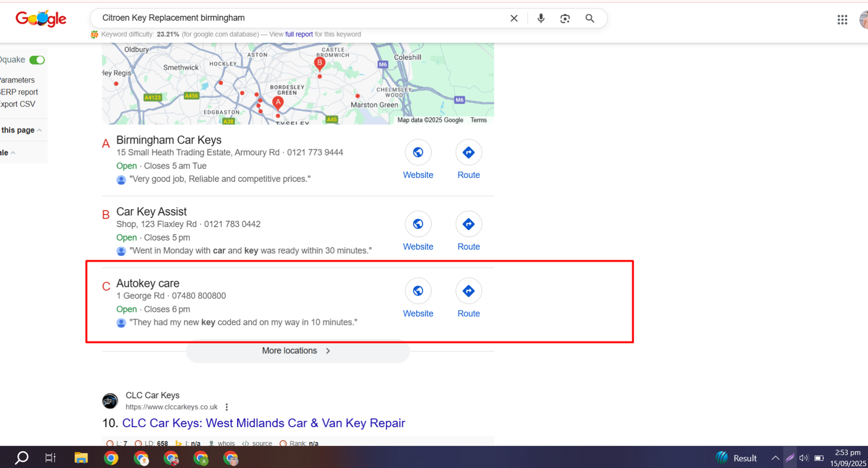The height and width of the screenshot is (468, 868).
Task: Open CLC Car Keys West Midlands result
Action: pos(263,423)
